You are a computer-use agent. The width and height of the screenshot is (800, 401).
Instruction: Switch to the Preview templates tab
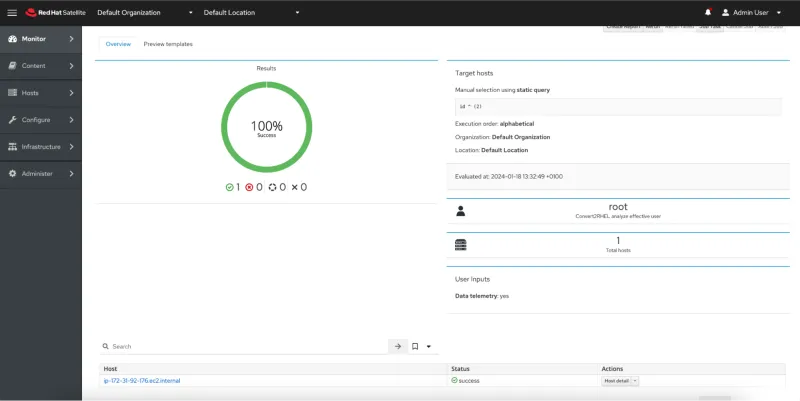(168, 44)
